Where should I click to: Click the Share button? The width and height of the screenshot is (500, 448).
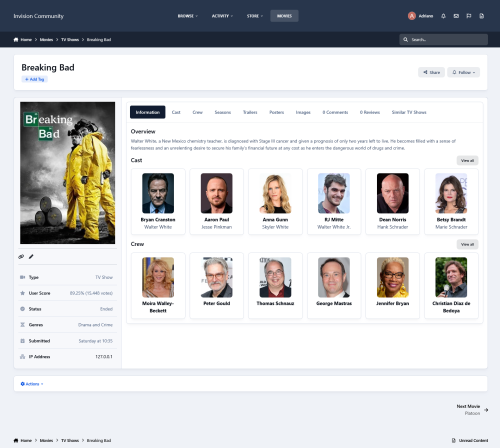tap(431, 72)
